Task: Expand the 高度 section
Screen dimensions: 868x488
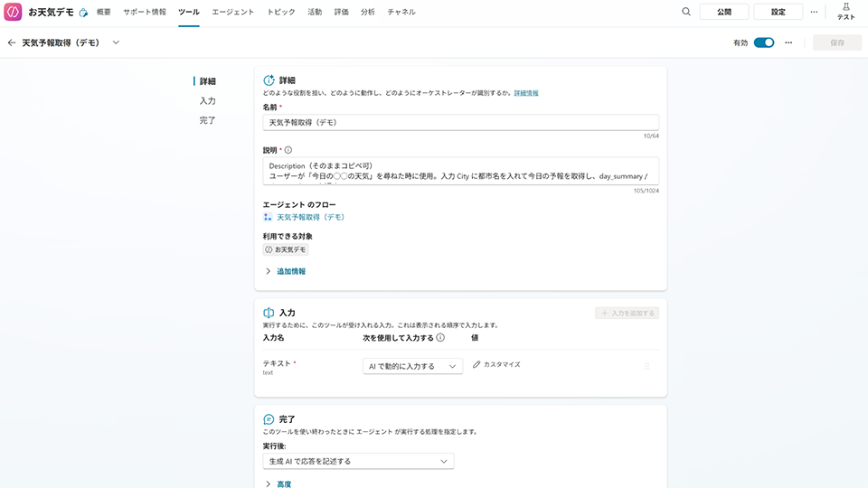Action: coord(278,484)
